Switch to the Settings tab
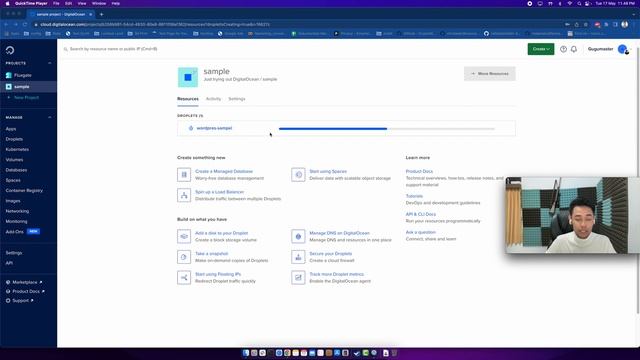Viewport: 640px width, 360px height. (237, 99)
